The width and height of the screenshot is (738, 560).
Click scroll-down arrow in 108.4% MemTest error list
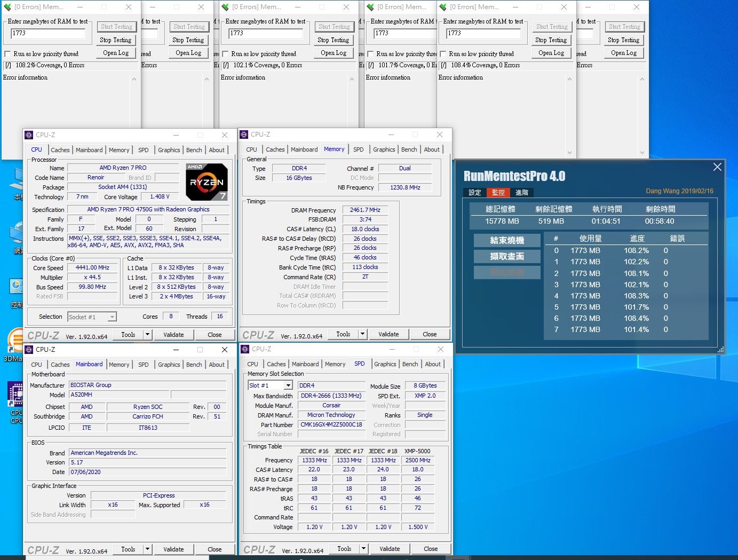(569, 153)
